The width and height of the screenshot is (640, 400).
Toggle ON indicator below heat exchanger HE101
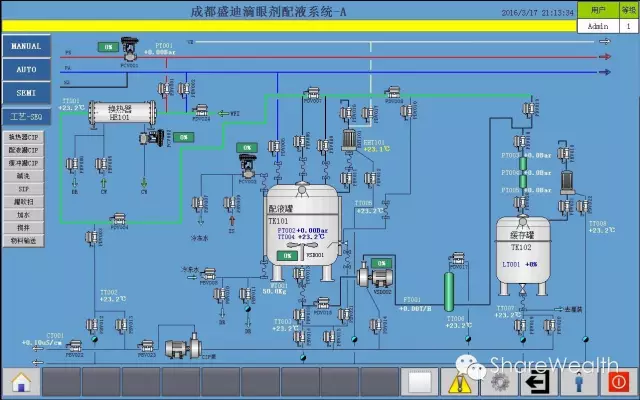[x=183, y=136]
